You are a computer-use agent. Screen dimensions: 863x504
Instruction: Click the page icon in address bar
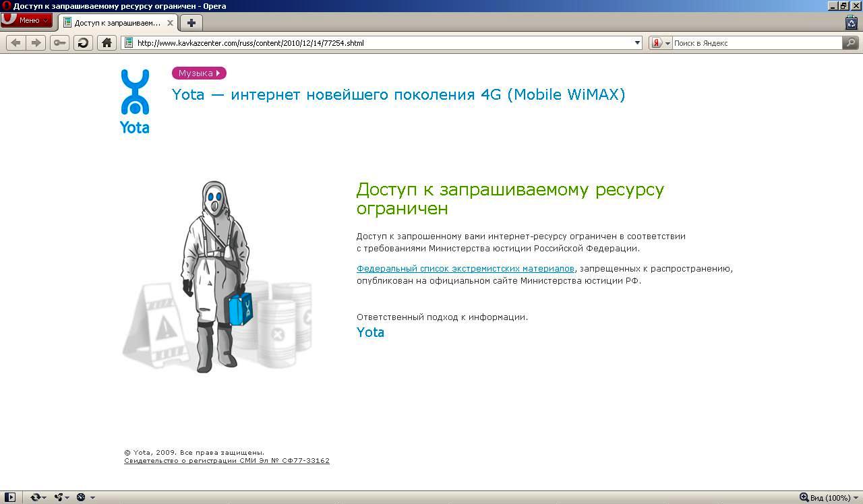pyautogui.click(x=129, y=43)
